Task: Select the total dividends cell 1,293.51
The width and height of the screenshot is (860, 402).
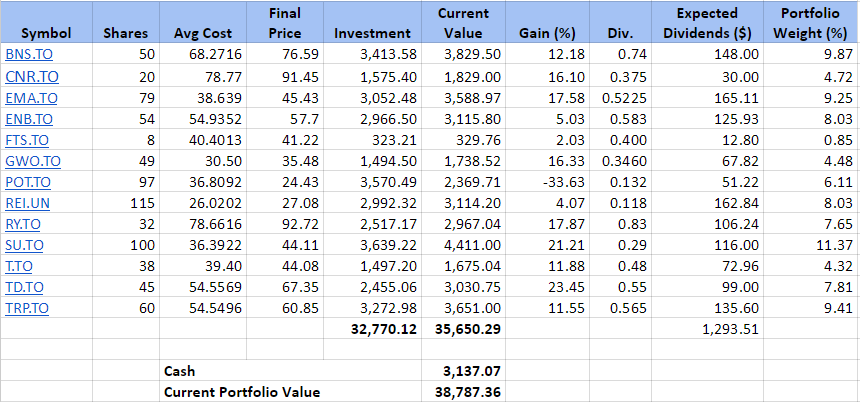Action: pos(708,330)
